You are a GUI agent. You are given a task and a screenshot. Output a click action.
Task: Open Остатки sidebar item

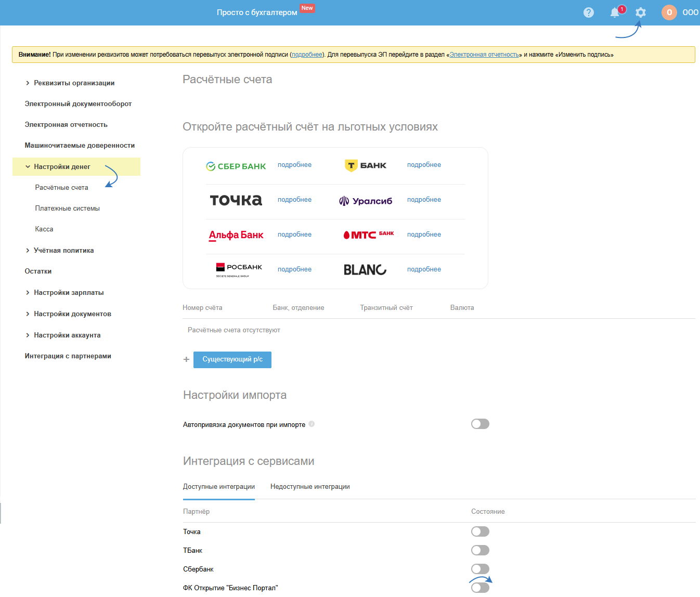(x=38, y=271)
